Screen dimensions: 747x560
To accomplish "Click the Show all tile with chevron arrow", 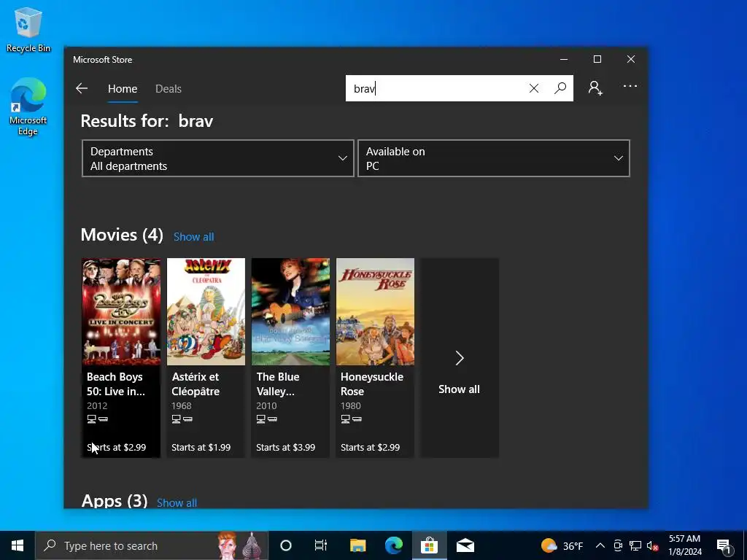I will [x=460, y=358].
